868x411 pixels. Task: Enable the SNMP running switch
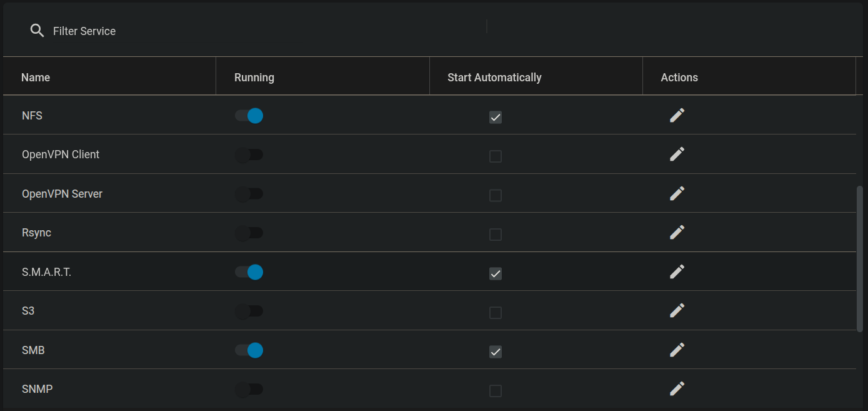(x=249, y=389)
